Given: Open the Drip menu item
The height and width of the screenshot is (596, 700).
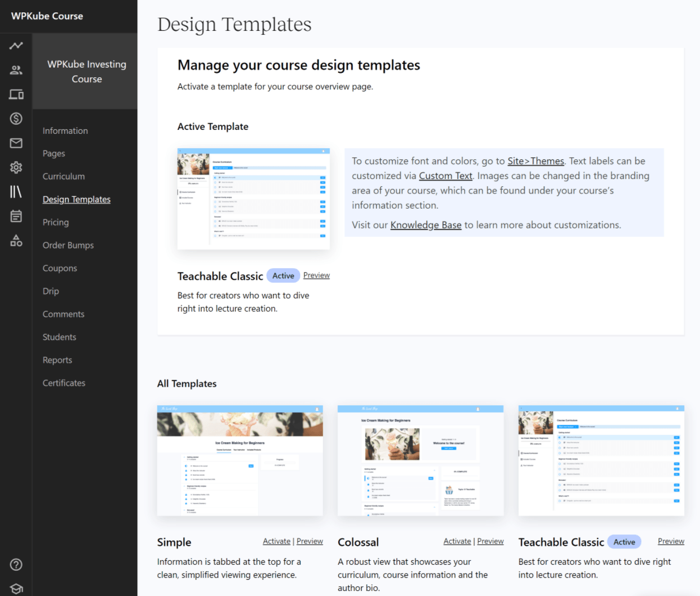Looking at the screenshot, I should (50, 291).
